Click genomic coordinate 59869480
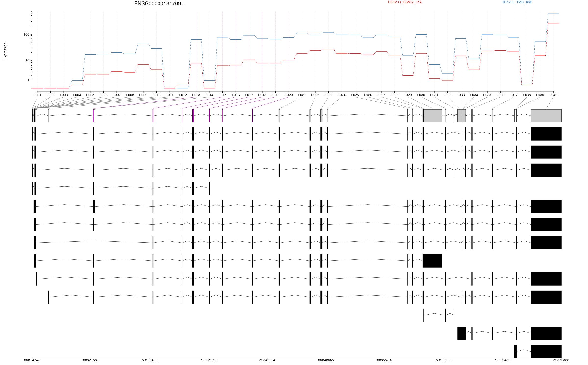The image size is (588, 365). coord(502,360)
